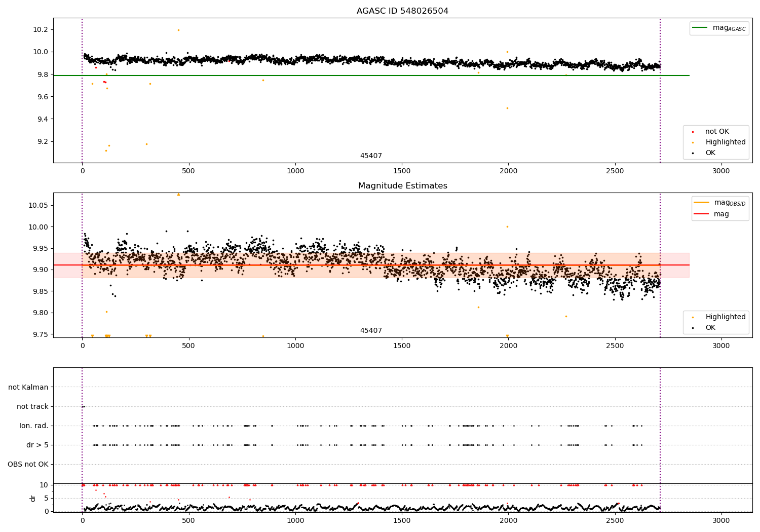
Task: Click the 10.05 tick label on middle plot
Action: 39,205
